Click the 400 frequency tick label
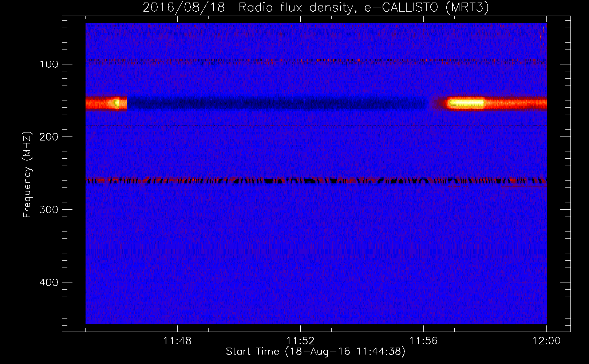 49,282
